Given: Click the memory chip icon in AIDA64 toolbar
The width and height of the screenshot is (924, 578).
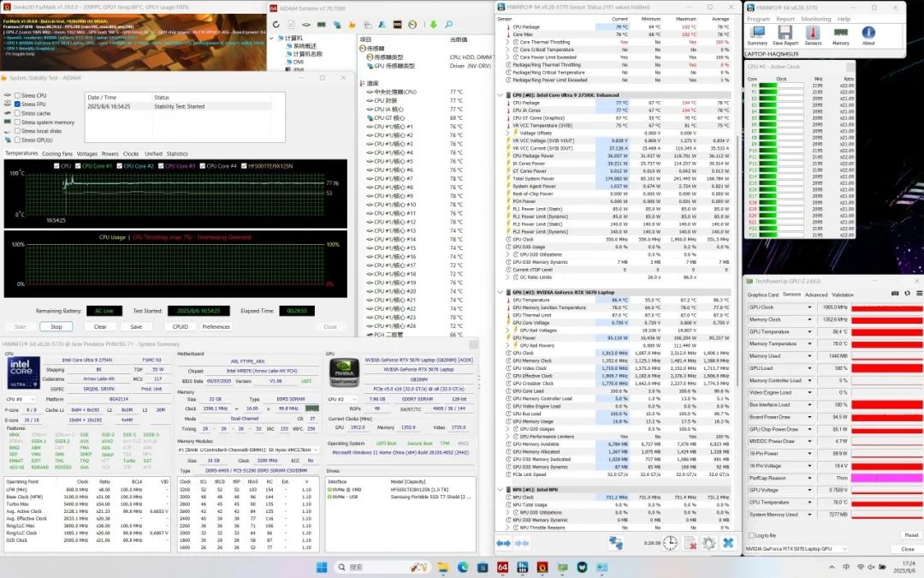Looking at the screenshot, I should [x=322, y=24].
